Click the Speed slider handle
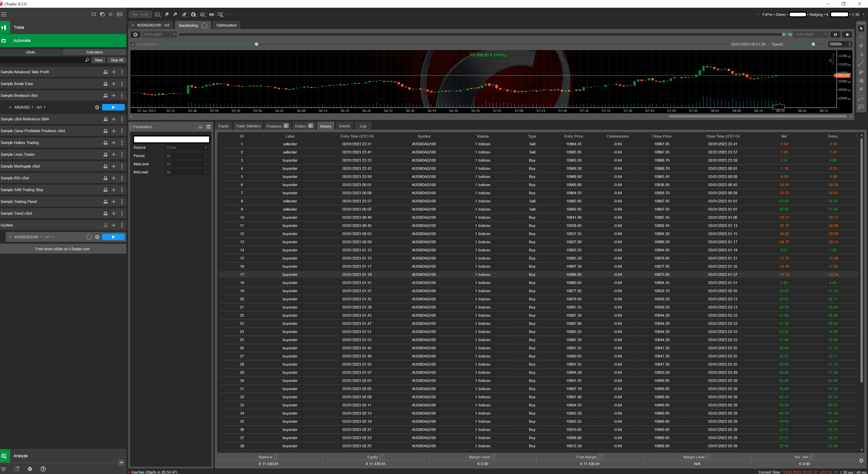Image resolution: width=868 pixels, height=474 pixels. (x=813, y=44)
